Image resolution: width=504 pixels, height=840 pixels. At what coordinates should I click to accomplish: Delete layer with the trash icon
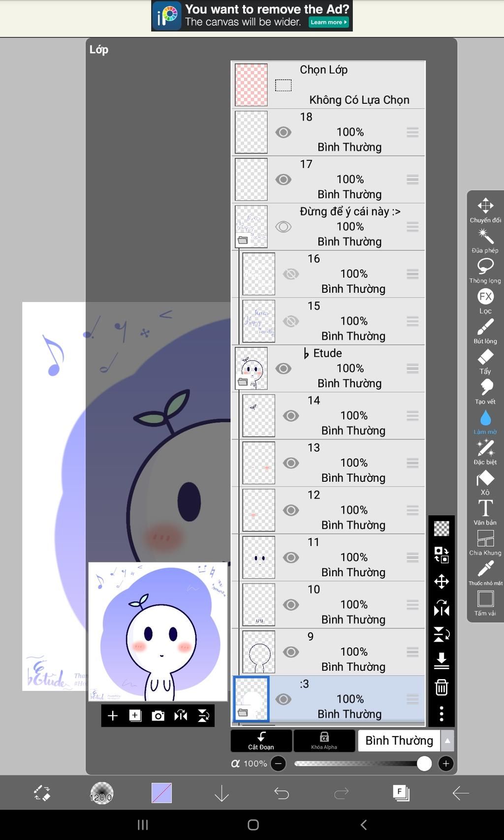441,687
